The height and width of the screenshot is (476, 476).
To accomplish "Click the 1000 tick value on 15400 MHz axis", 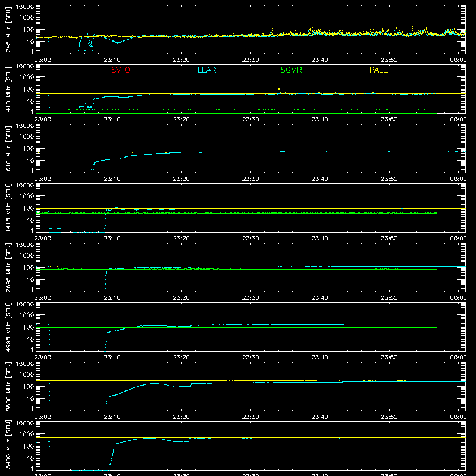I will pos(27,434).
